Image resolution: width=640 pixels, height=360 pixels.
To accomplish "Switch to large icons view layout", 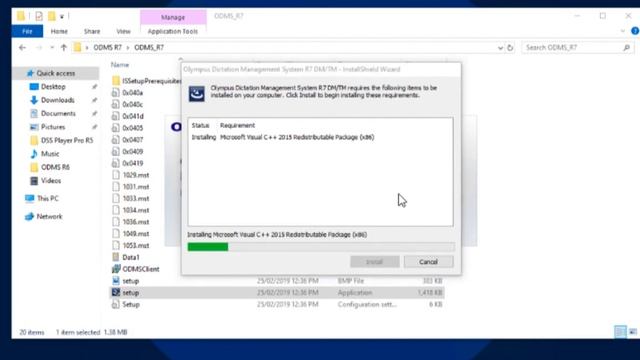I will (x=633, y=332).
